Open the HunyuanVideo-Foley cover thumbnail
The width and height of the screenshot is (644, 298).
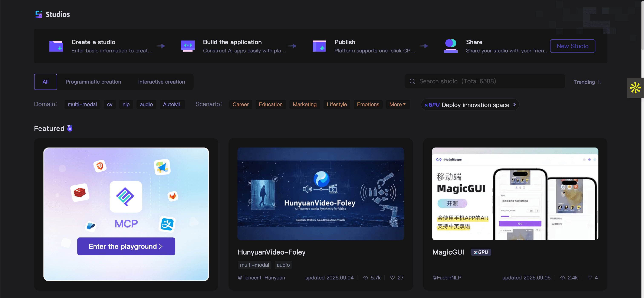pyautogui.click(x=321, y=194)
